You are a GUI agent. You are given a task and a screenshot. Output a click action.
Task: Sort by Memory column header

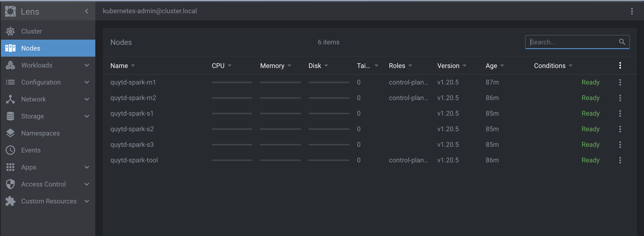(x=276, y=66)
